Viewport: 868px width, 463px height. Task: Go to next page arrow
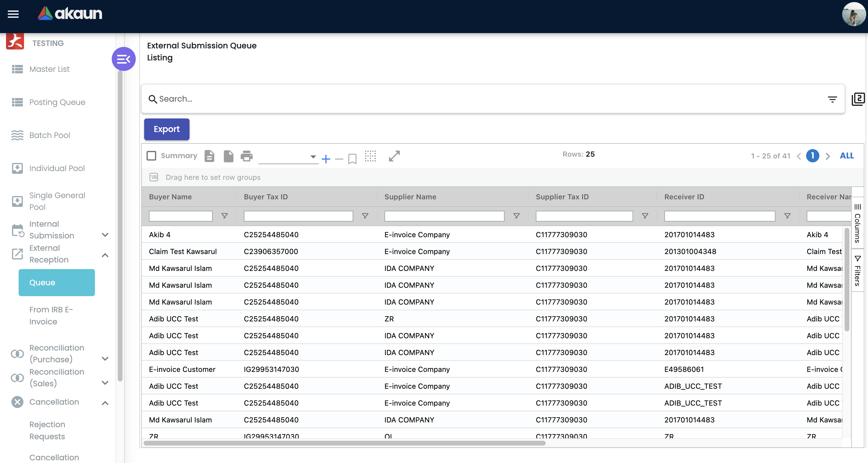coord(827,156)
